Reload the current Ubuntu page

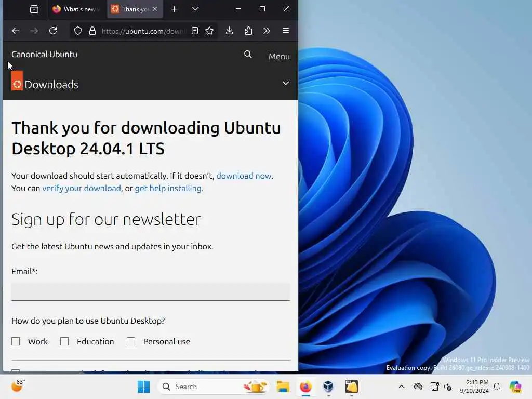pos(54,31)
